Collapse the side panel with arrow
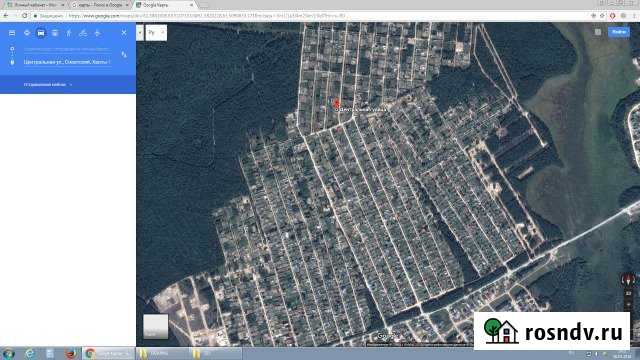 140,33
